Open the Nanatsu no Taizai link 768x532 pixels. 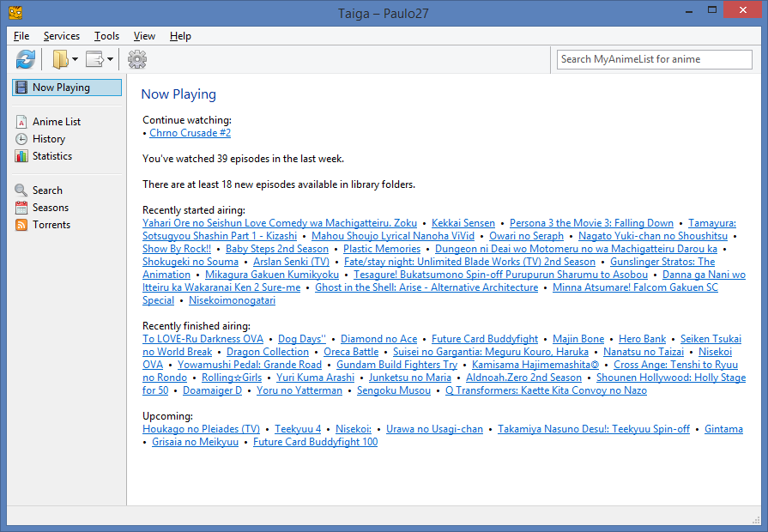pos(644,351)
